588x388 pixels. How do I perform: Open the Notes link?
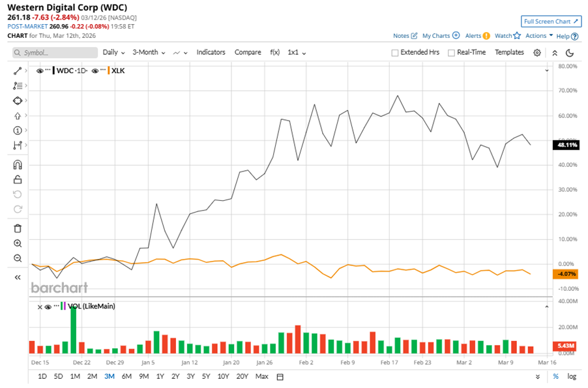(x=401, y=36)
